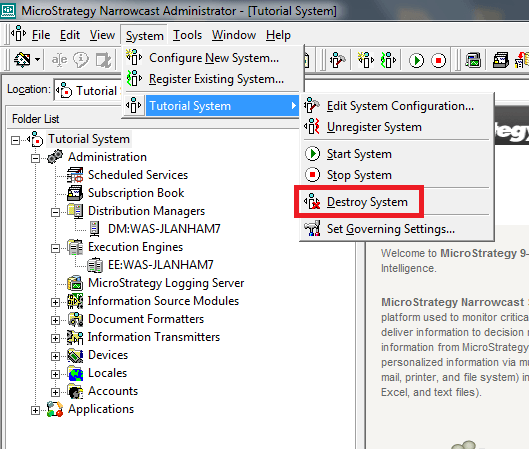Select Tutorial System in the folder tree
This screenshot has width=529, height=449.
89,139
